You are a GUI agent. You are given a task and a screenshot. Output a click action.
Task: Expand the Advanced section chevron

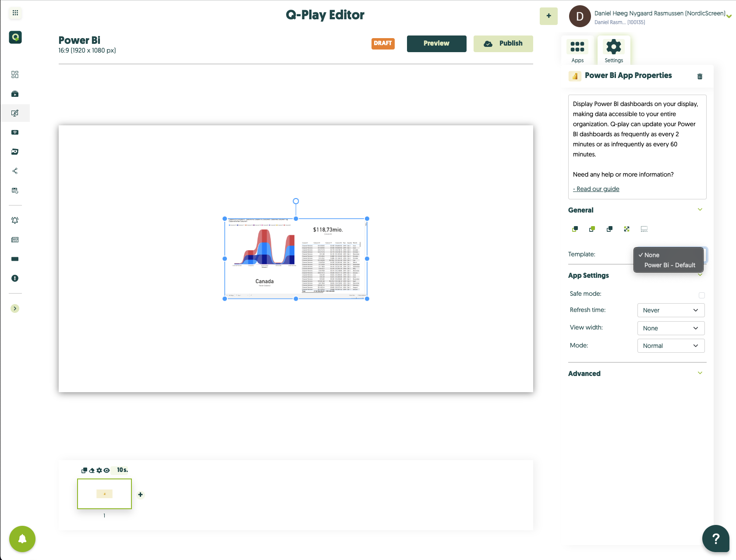[x=700, y=373]
